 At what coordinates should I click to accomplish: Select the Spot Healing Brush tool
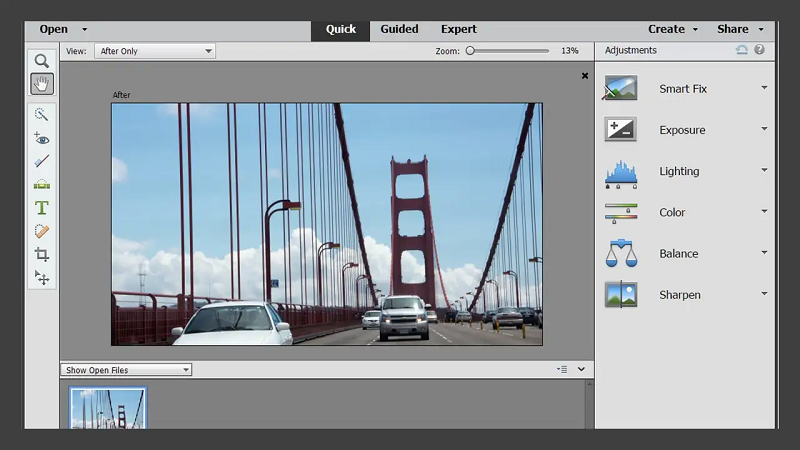tap(41, 231)
